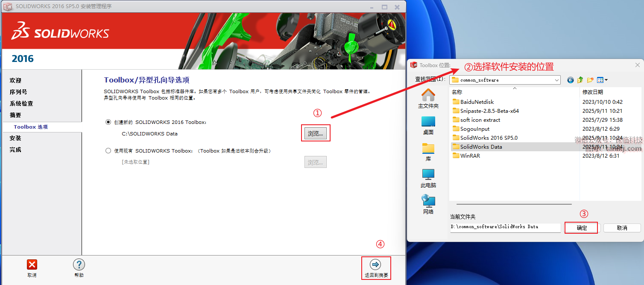Viewport: 644px width, 285px height.
Task: Go to 欢迎 step in sidebar
Action: click(15, 80)
